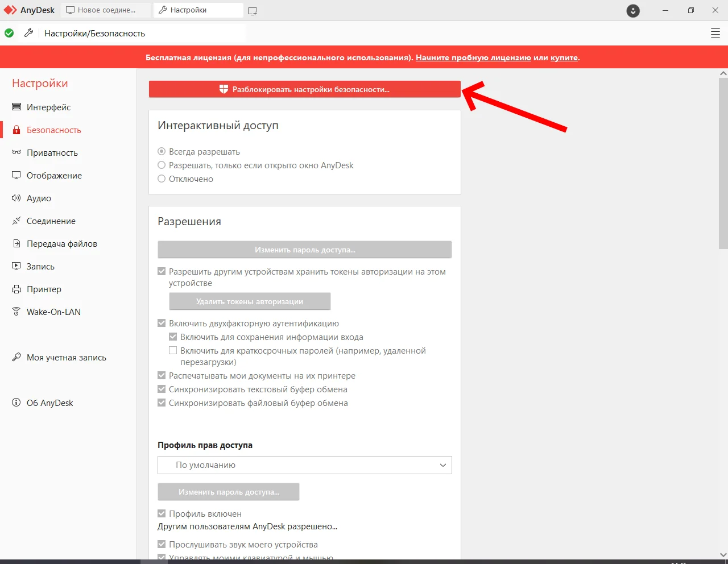Click Изменить пароль доступа under Разрешения
The width and height of the screenshot is (728, 564).
[305, 250]
